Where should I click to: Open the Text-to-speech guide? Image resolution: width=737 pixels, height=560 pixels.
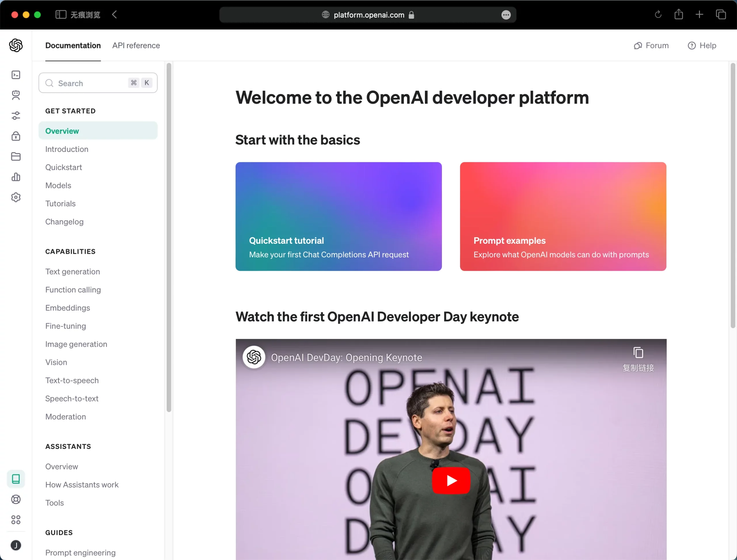(x=72, y=380)
